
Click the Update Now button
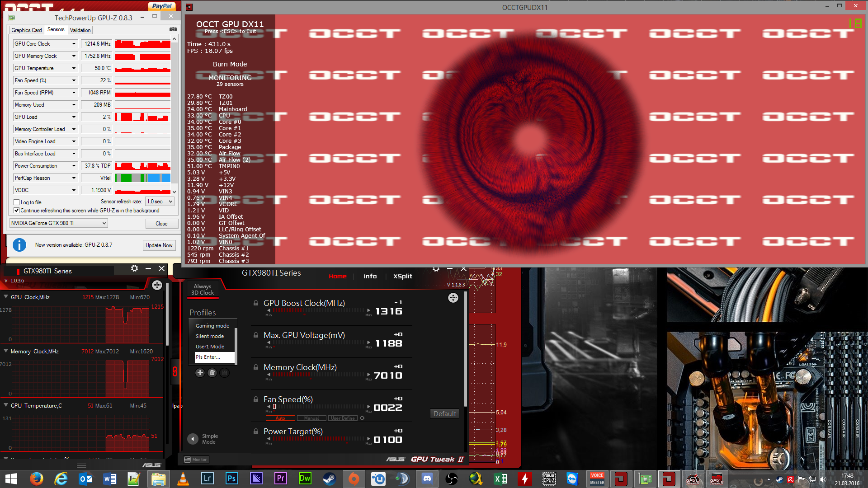tap(159, 245)
